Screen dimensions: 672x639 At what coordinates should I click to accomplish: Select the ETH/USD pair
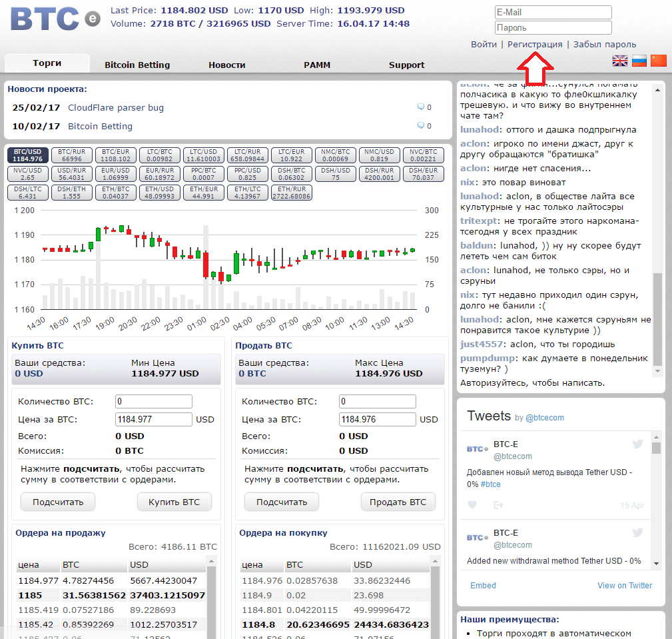159,193
